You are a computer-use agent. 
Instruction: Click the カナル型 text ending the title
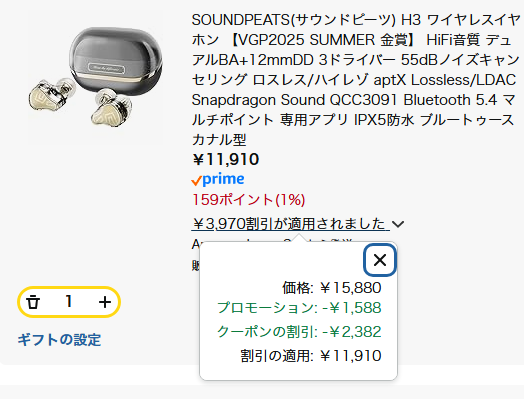click(x=219, y=140)
